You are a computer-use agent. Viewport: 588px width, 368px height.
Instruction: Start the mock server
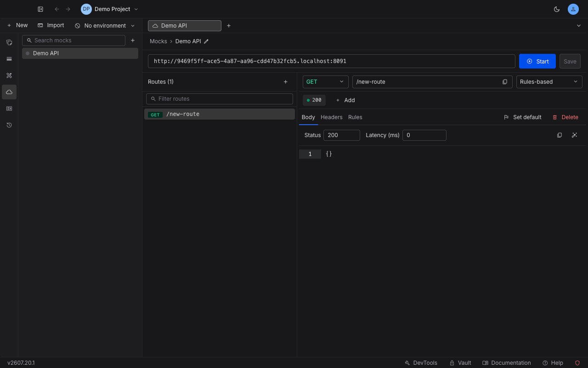(537, 61)
